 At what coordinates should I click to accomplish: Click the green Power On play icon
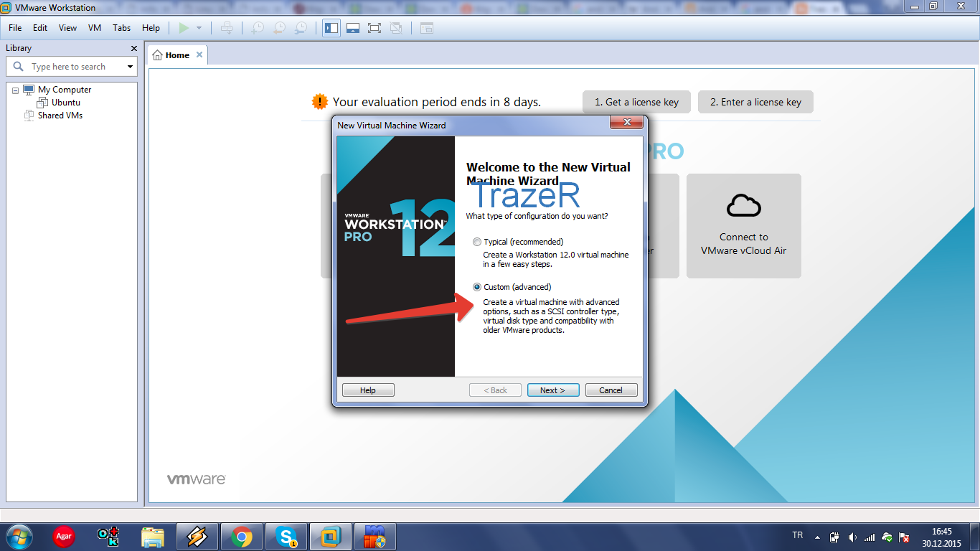[184, 28]
